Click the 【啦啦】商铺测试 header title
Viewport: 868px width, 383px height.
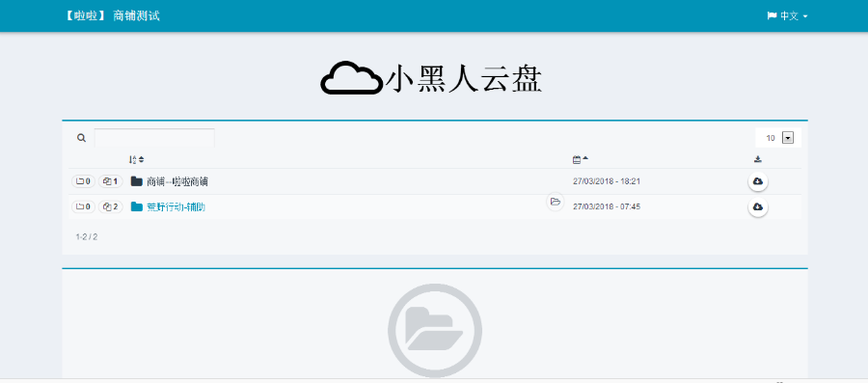coord(113,16)
